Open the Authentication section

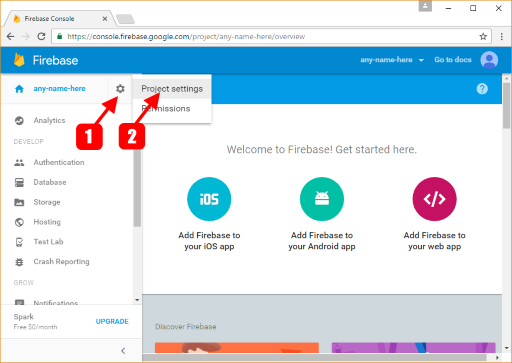click(59, 163)
